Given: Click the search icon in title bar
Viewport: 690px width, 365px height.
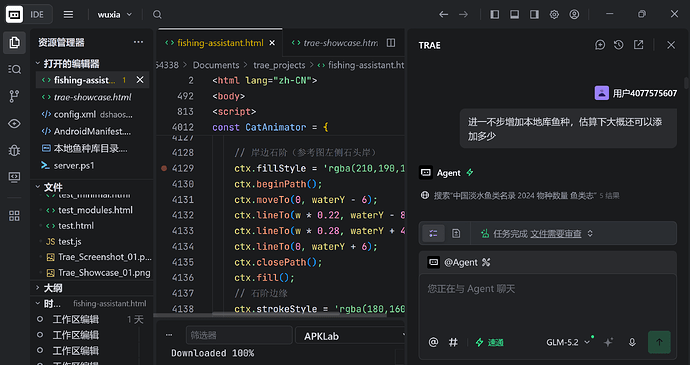Looking at the screenshot, I should point(157,15).
